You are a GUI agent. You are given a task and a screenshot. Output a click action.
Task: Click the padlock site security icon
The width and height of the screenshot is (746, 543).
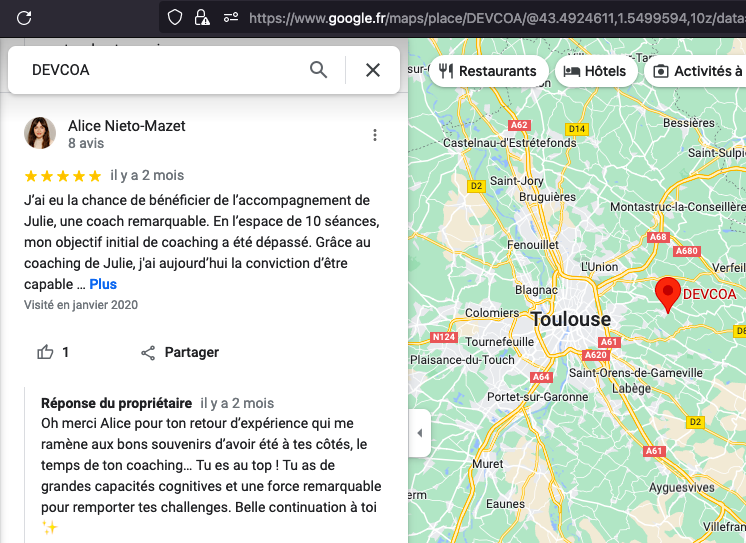(x=202, y=18)
